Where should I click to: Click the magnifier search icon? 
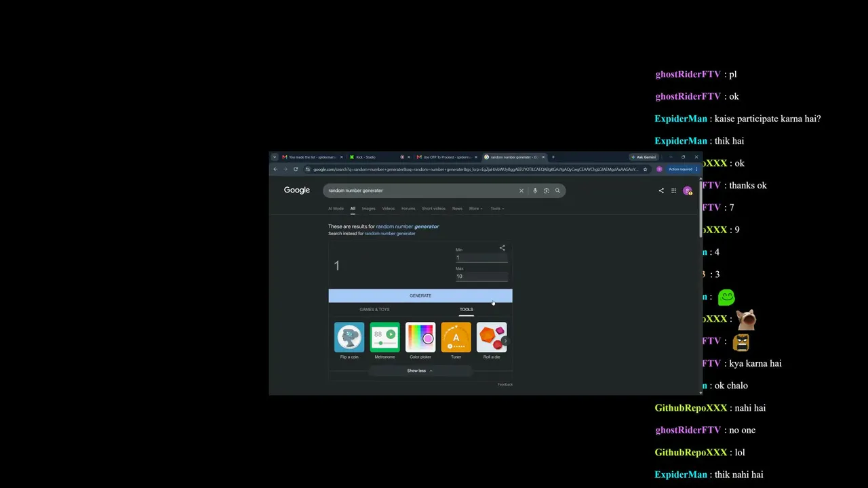pyautogui.click(x=557, y=190)
